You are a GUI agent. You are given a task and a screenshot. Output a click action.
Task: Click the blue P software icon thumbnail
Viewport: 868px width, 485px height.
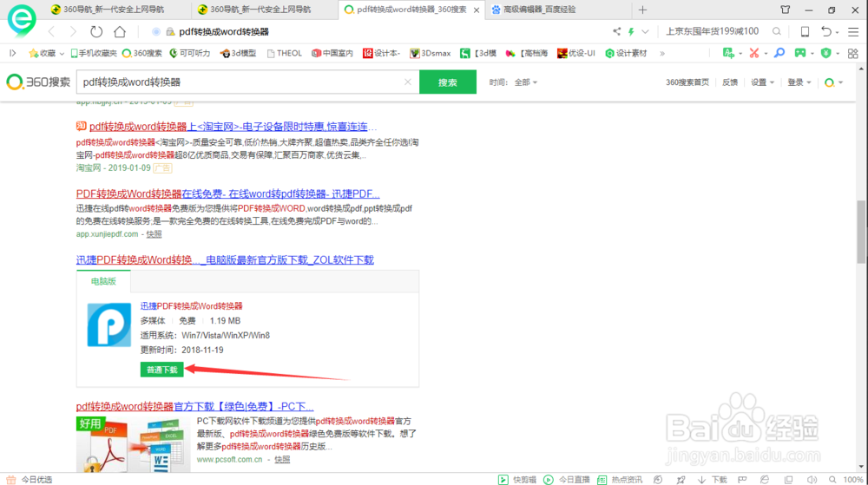pos(109,324)
